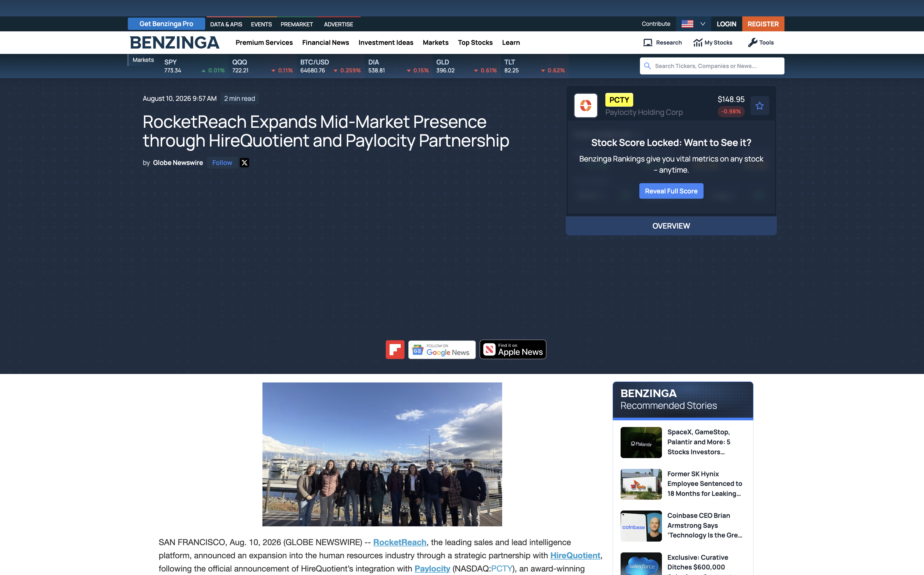Click the search magnifier icon
924x575 pixels.
click(648, 66)
